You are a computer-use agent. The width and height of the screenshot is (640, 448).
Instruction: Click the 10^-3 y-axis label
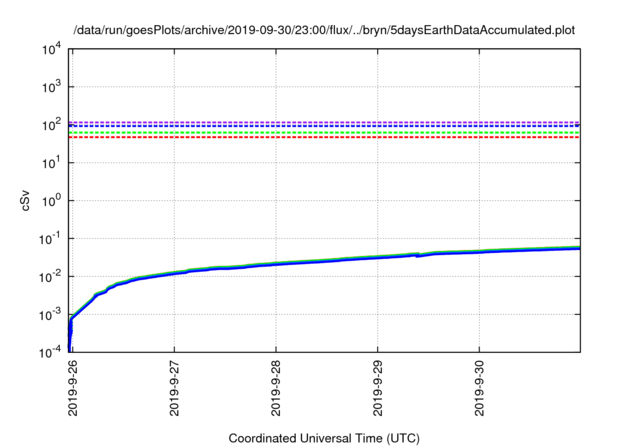(x=50, y=315)
